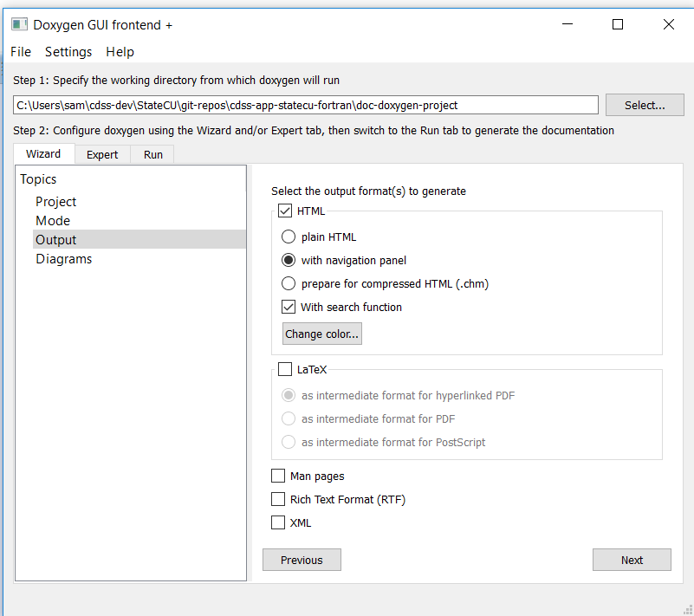Check the Man pages option
The height and width of the screenshot is (616, 694).
[278, 476]
